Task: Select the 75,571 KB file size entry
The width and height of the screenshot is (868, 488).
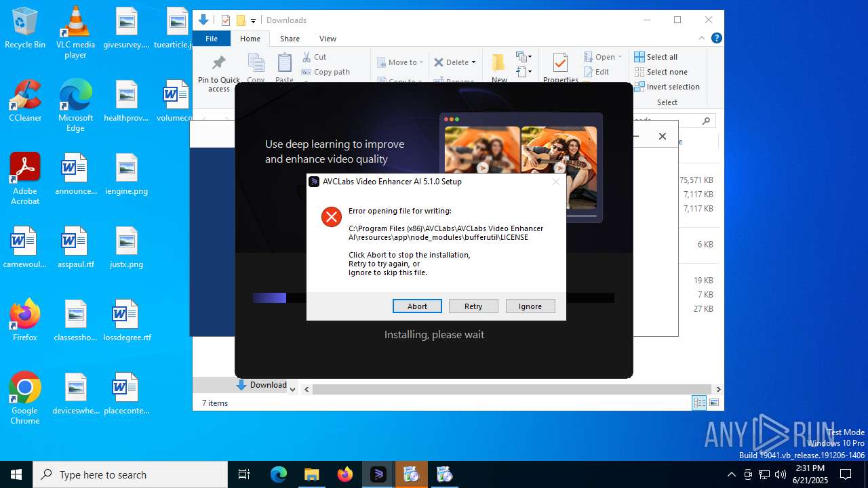Action: 696,180
